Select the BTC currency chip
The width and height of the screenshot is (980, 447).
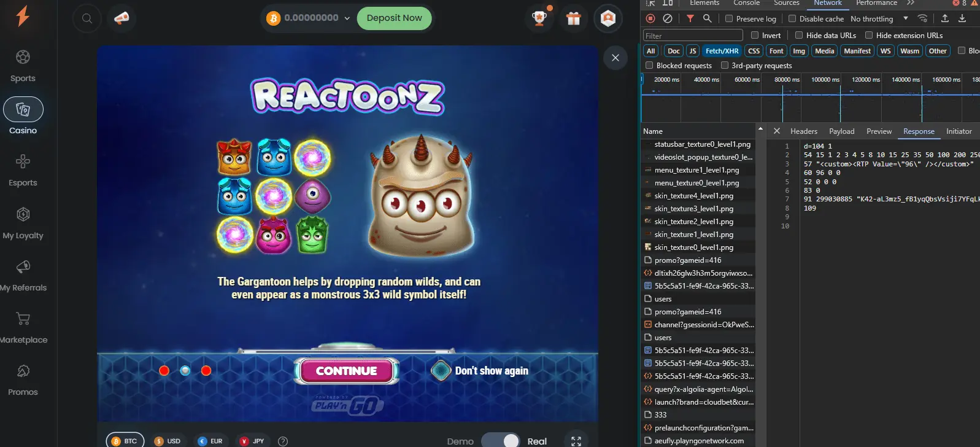point(125,441)
